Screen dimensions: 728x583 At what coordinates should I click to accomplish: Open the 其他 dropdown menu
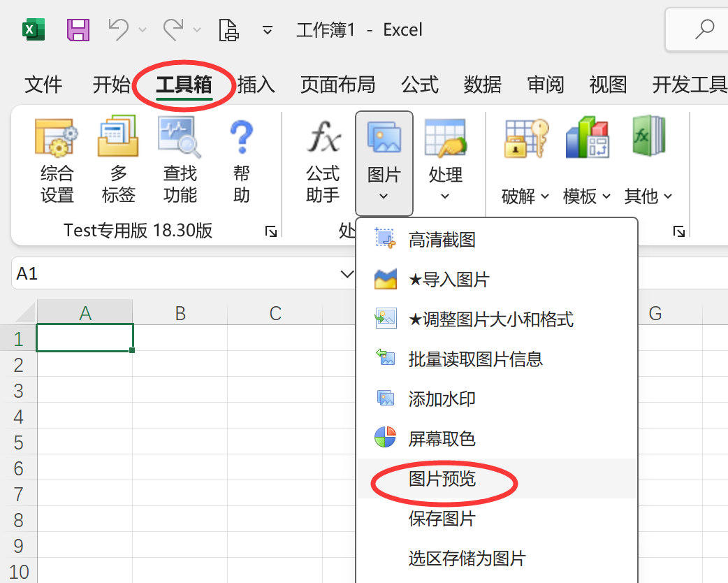(x=648, y=196)
